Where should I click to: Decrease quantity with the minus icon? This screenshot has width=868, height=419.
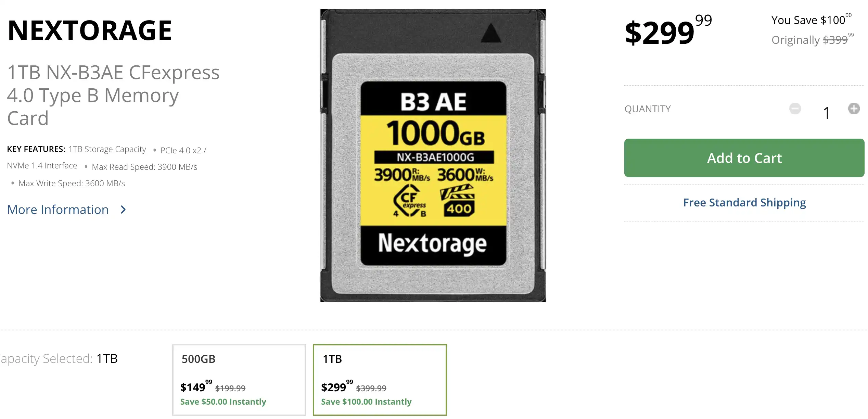[x=795, y=109]
